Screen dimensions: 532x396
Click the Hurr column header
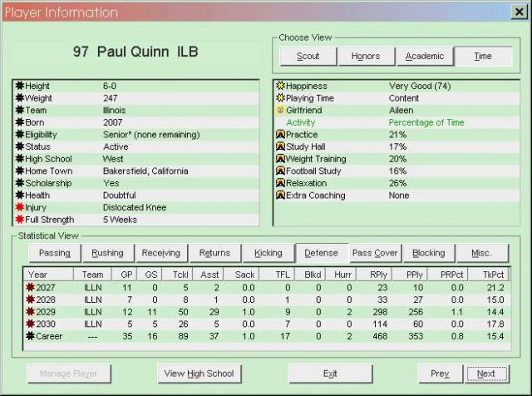(x=341, y=275)
